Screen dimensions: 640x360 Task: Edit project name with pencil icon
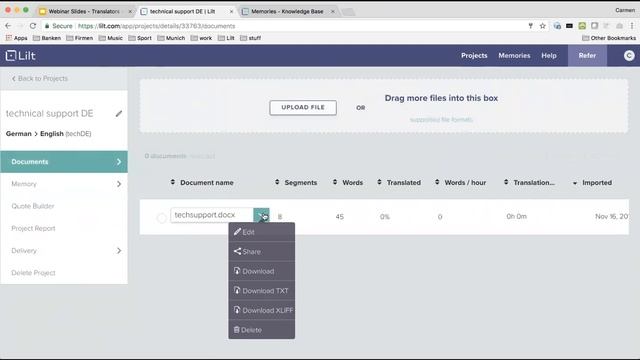pos(119,113)
